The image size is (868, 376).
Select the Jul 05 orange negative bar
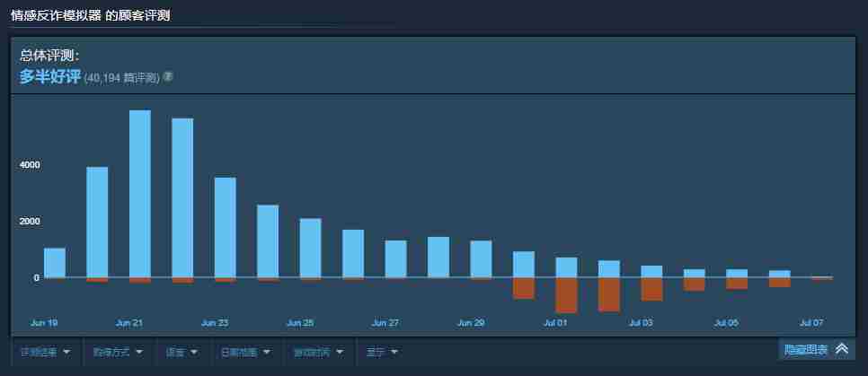[737, 283]
